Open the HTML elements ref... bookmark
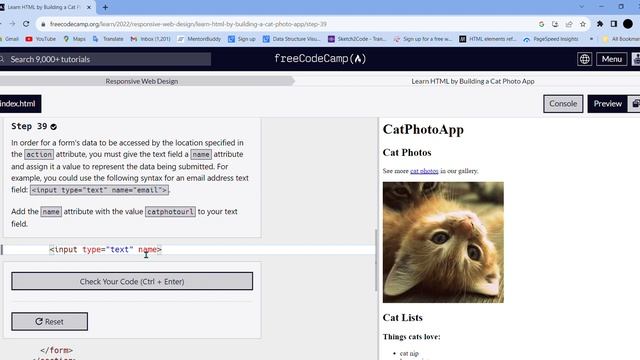This screenshot has width=640, height=360. tap(488, 39)
